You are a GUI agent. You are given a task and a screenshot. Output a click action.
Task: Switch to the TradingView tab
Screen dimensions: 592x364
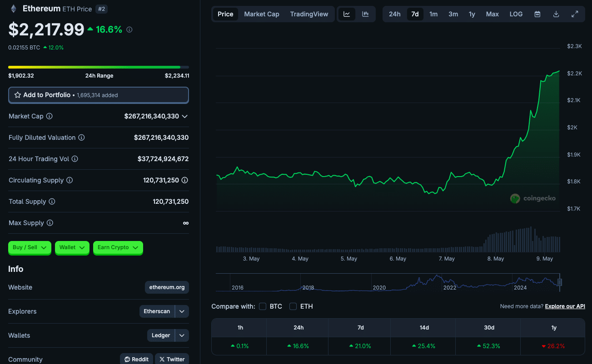coord(309,14)
